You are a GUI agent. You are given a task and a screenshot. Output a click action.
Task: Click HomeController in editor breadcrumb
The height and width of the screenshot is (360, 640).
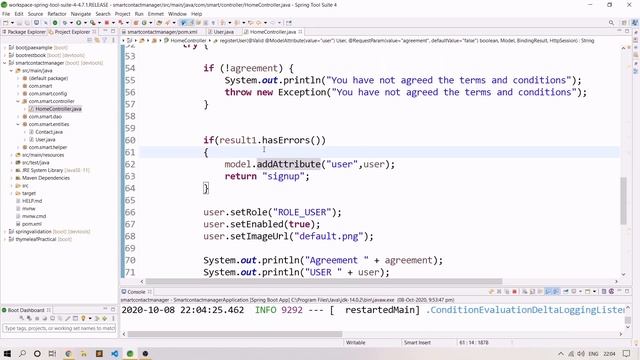tap(188, 40)
